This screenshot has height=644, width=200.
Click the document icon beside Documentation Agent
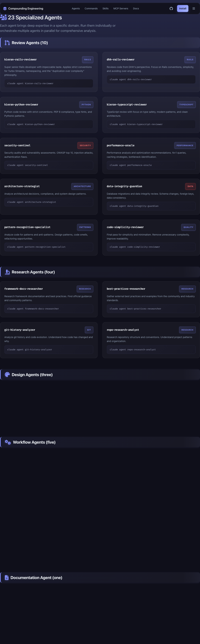pos(7,578)
